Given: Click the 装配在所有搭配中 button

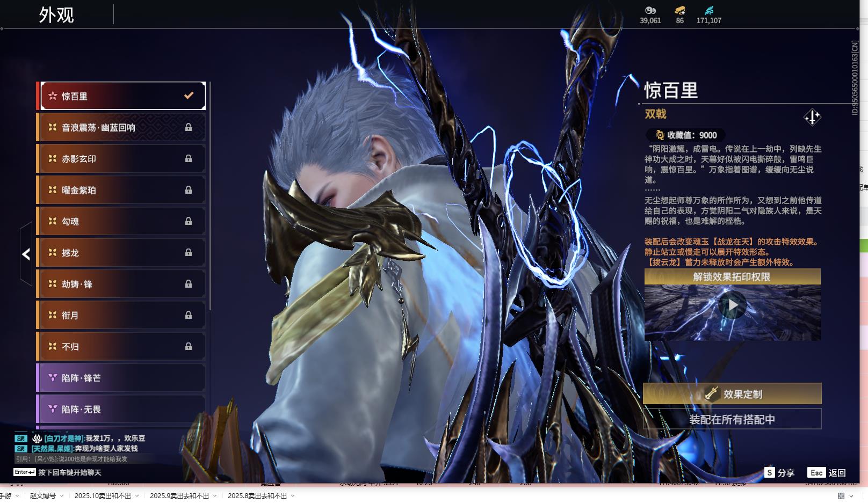Looking at the screenshot, I should [x=732, y=419].
